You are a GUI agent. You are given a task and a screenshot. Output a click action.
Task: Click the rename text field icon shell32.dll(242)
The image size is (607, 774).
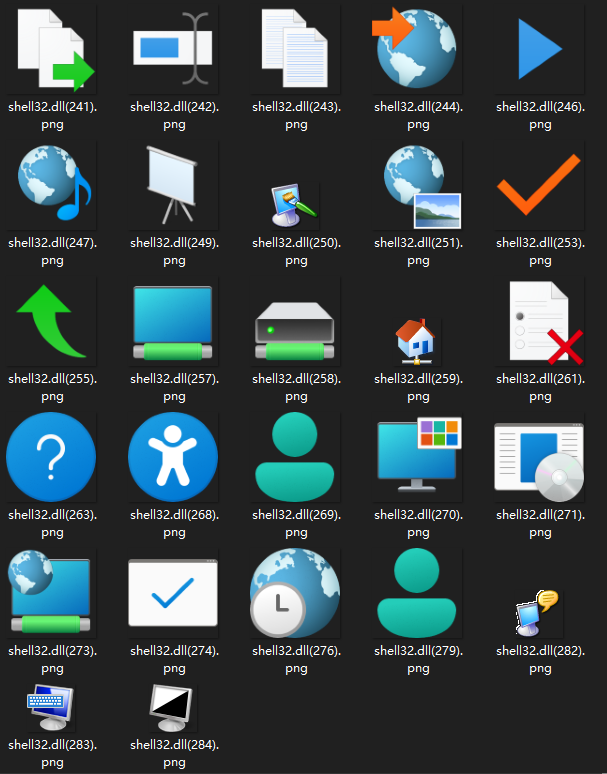173,48
